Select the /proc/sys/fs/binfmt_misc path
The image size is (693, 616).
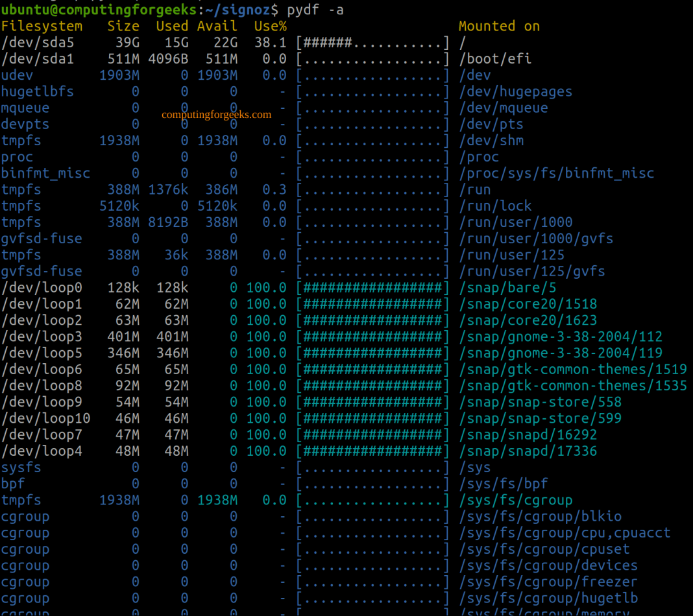[557, 173]
